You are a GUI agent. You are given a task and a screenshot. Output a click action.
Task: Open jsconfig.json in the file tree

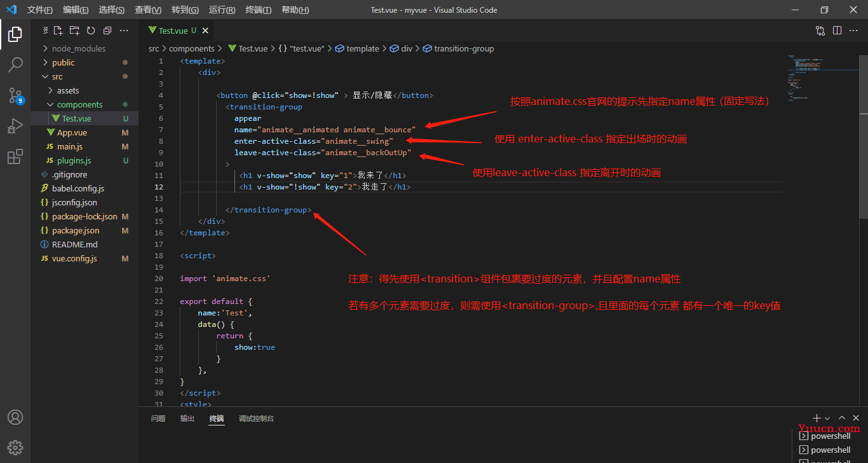pos(85,202)
